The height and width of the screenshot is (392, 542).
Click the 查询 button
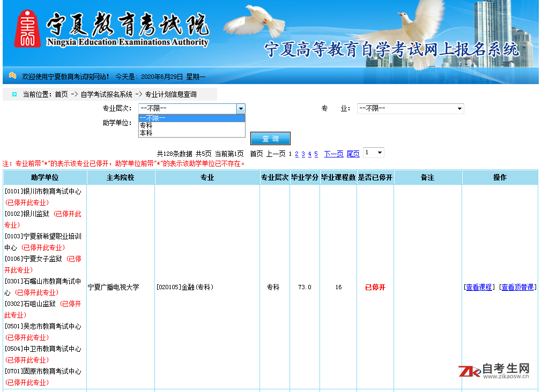270,139
